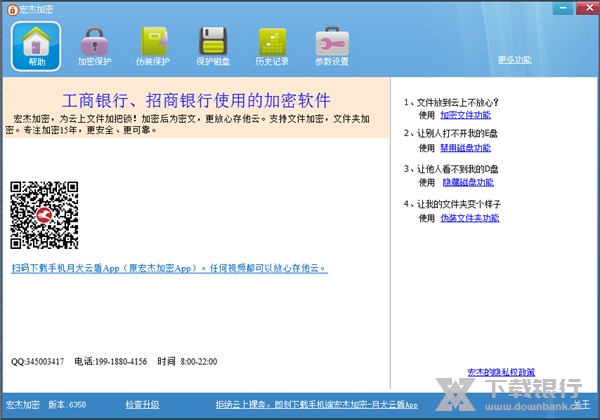Click the 让我的文件夹变个样子 text
Screen dimensions: 600x420
click(452, 204)
